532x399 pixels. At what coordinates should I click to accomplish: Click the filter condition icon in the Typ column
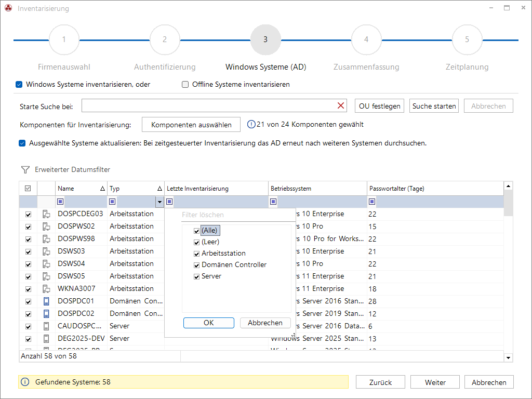pyautogui.click(x=112, y=202)
